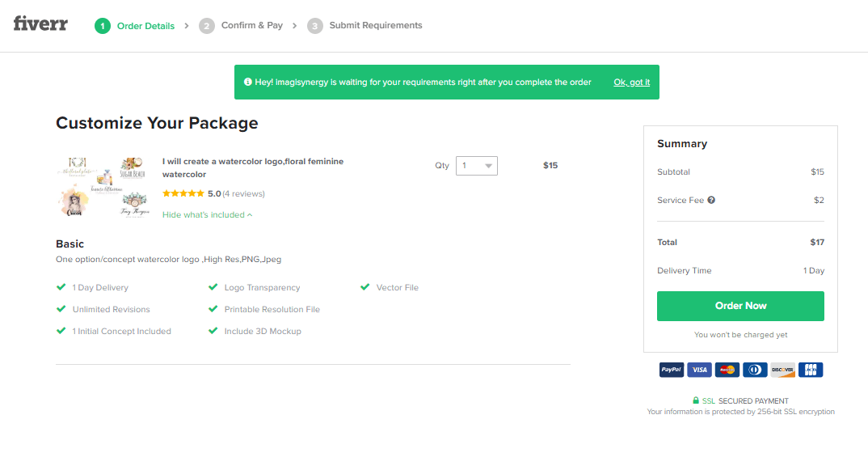Click the Order Now button

[740, 306]
